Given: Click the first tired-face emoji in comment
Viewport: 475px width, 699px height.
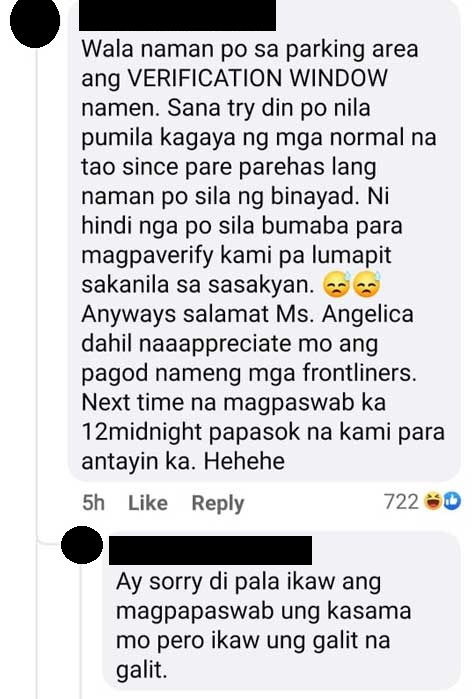Looking at the screenshot, I should 336,285.
